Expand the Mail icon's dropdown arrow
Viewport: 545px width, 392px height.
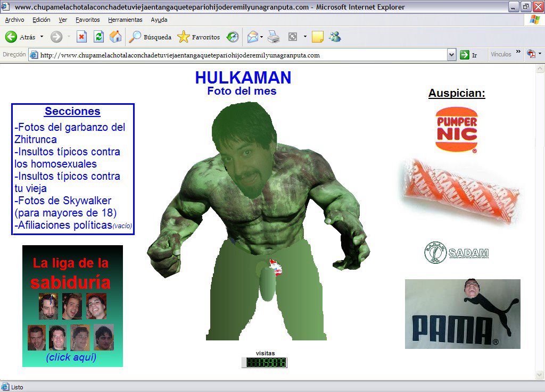pyautogui.click(x=261, y=37)
